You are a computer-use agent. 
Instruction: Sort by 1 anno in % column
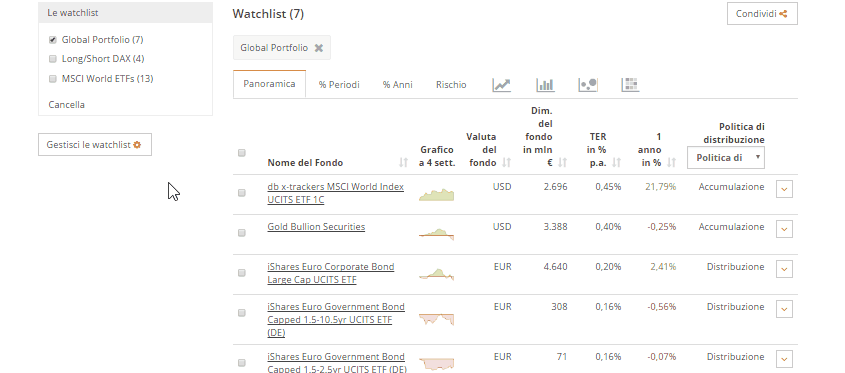point(671,162)
